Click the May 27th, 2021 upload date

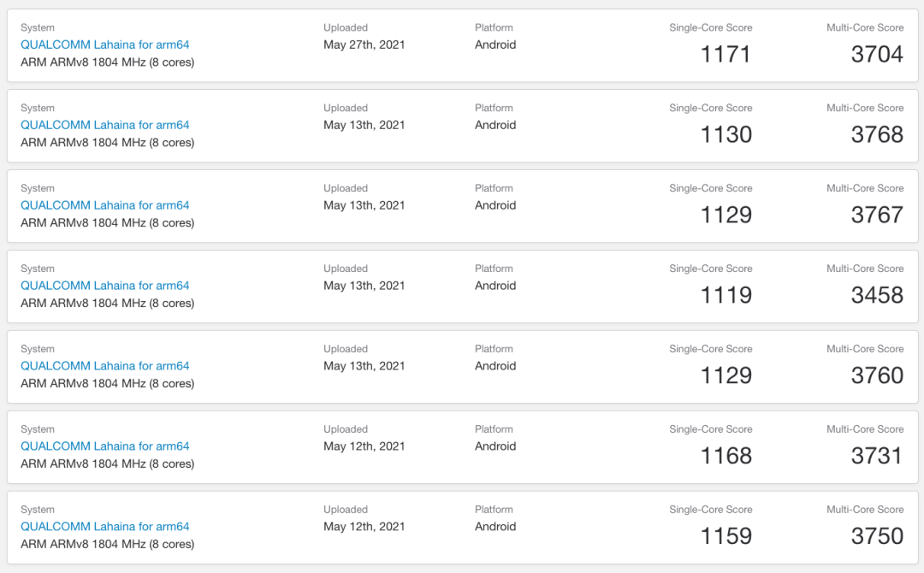coord(364,44)
